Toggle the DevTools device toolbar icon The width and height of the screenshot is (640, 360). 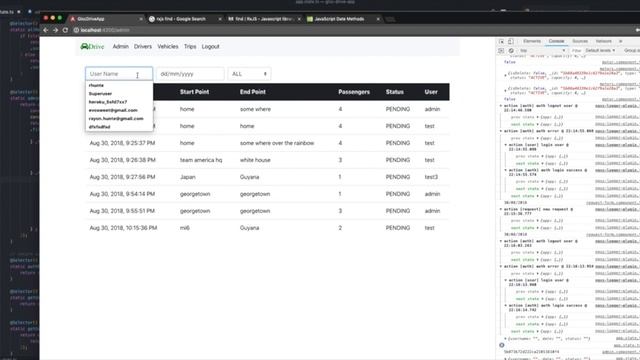click(511, 41)
